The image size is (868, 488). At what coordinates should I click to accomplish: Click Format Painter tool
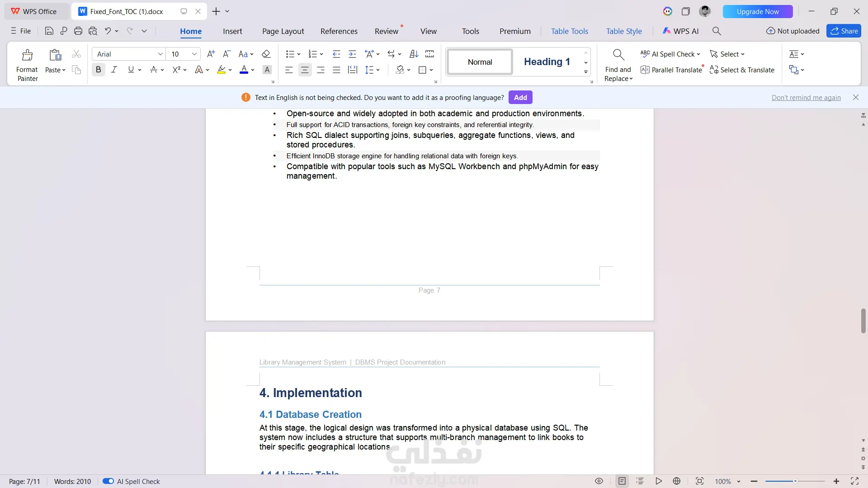(x=27, y=65)
